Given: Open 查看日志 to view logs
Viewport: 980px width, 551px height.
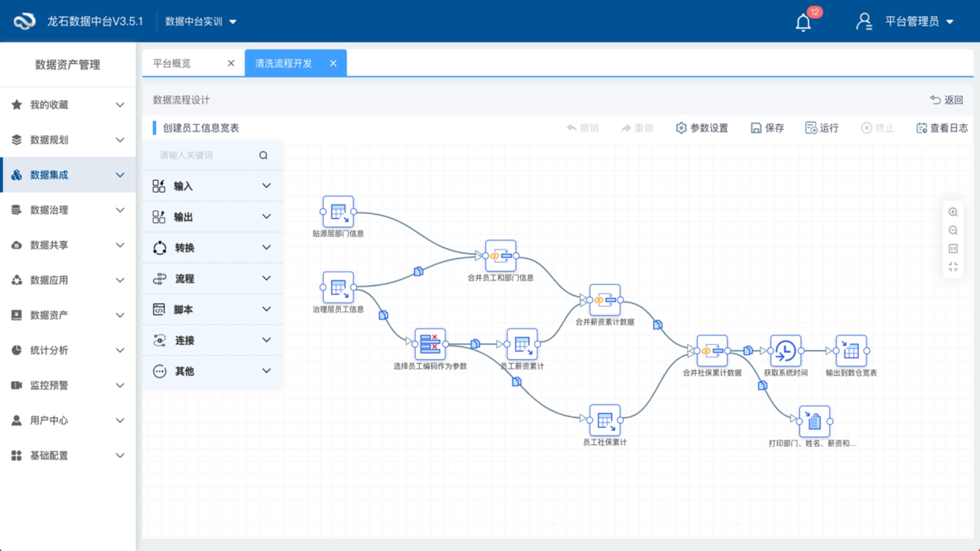Looking at the screenshot, I should 942,128.
